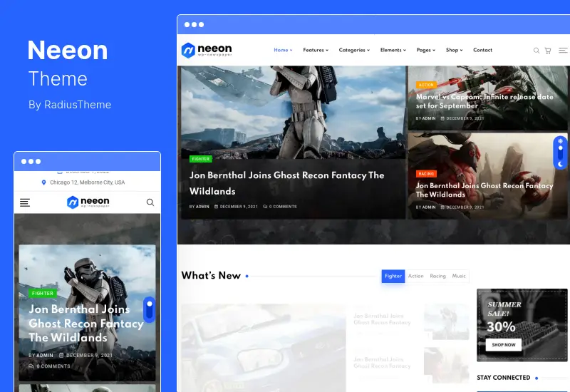Click BY ADMIN on the main desktop post

199,207
